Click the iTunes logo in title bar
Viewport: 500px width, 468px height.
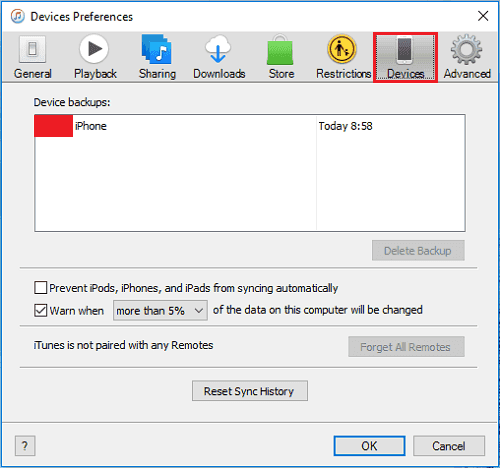(18, 16)
